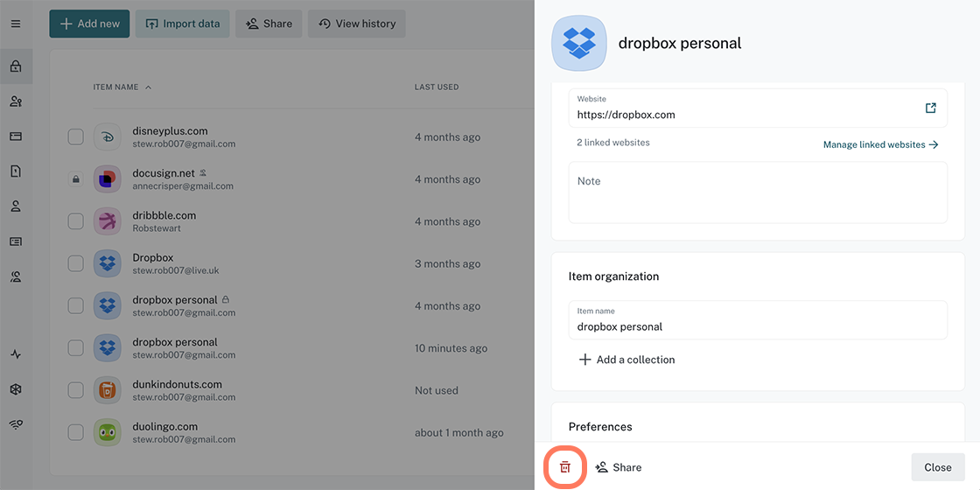Select the disneyplus.com checkbox
The height and width of the screenshot is (490, 980).
76,136
